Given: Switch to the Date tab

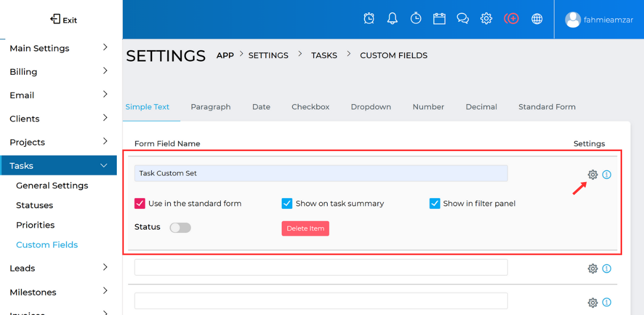Looking at the screenshot, I should (261, 107).
